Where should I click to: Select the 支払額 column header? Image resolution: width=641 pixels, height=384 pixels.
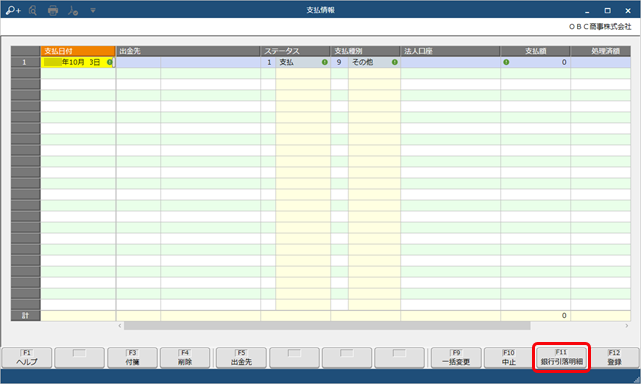[535, 51]
